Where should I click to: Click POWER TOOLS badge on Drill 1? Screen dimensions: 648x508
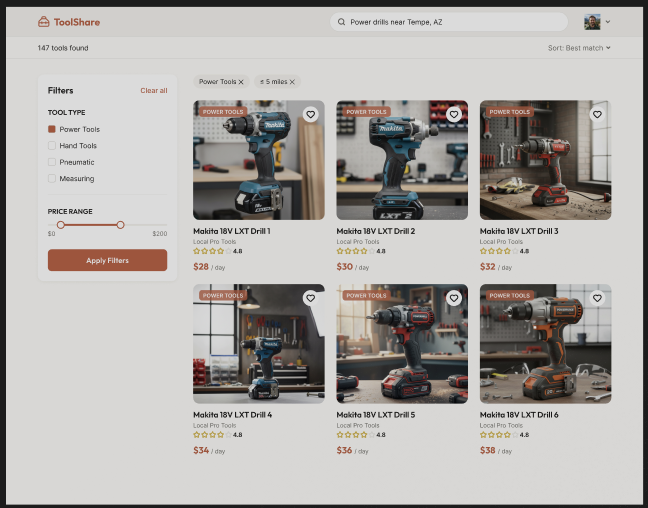coord(223,112)
